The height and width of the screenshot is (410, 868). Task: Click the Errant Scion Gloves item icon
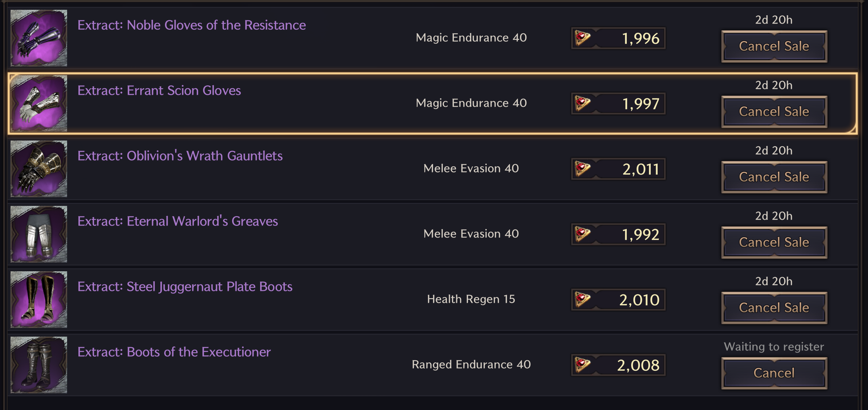tap(39, 103)
